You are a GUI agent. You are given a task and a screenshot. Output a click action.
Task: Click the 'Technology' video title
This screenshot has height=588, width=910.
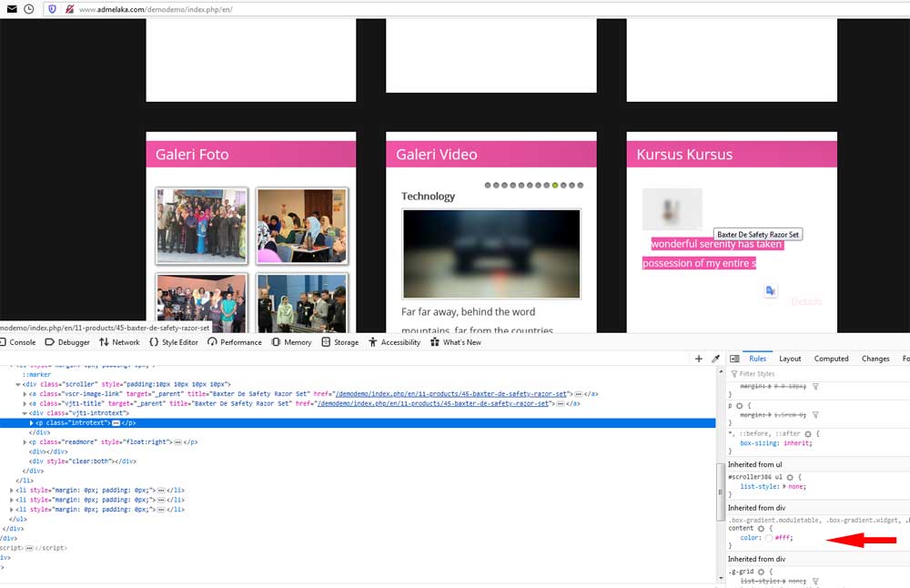(428, 197)
